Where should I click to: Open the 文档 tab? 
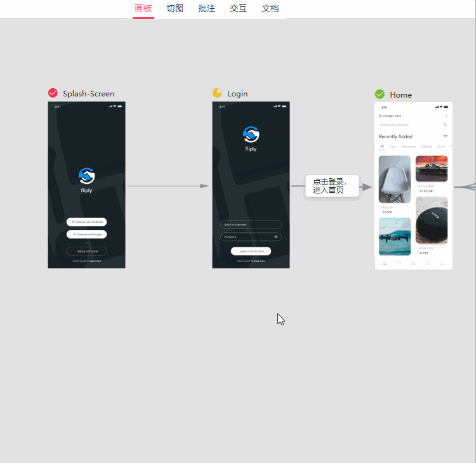tap(270, 8)
